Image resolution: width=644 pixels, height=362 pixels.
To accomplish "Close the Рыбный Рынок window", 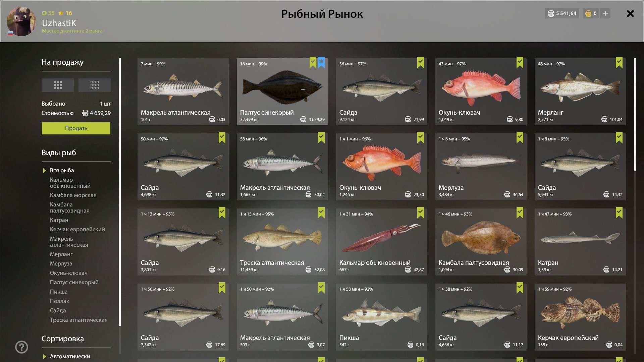I will 630,13.
